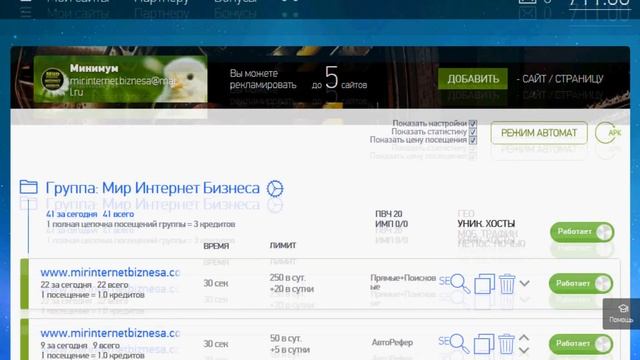Viewport: 640px width, 360px height.
Task: Click the SE search icon in the Прямые+Поисковые row
Action: tap(454, 283)
